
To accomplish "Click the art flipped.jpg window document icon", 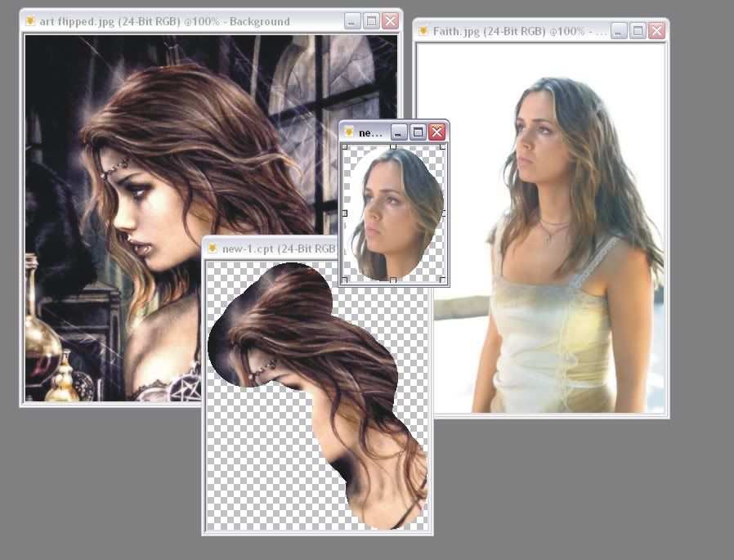I will (x=31, y=21).
